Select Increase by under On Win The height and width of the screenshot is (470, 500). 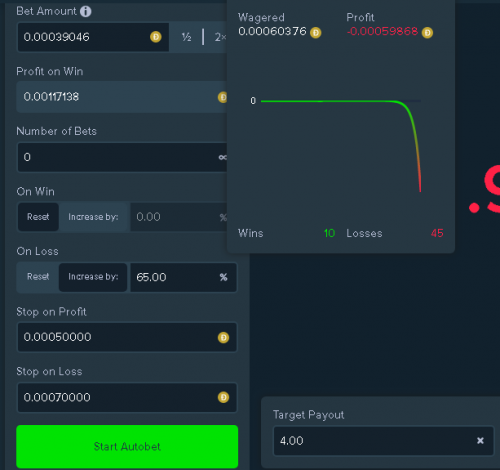93,217
